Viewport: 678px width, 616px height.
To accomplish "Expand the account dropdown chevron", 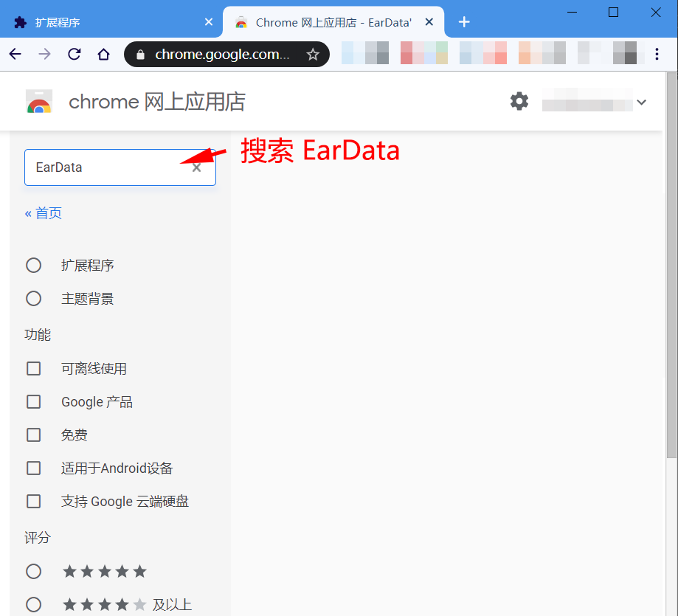I will tap(642, 103).
